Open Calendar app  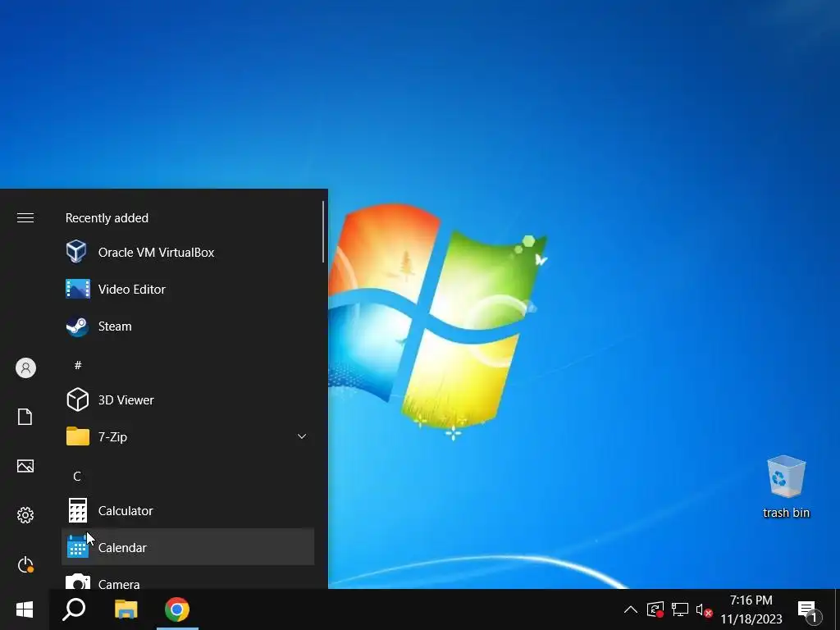tap(188, 547)
